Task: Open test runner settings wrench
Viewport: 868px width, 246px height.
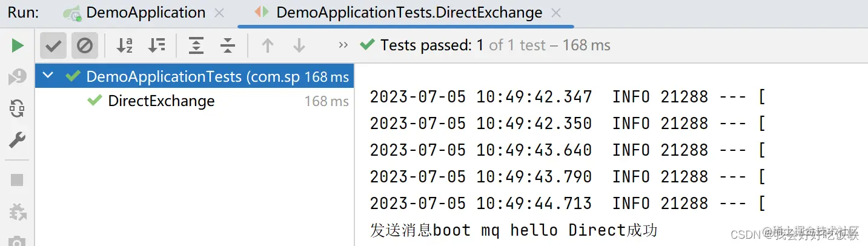Action: [18, 141]
